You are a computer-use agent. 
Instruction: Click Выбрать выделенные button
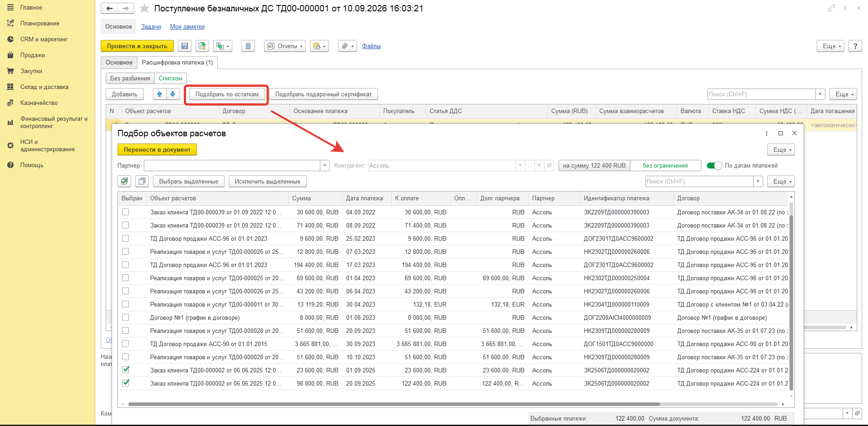[x=189, y=181]
